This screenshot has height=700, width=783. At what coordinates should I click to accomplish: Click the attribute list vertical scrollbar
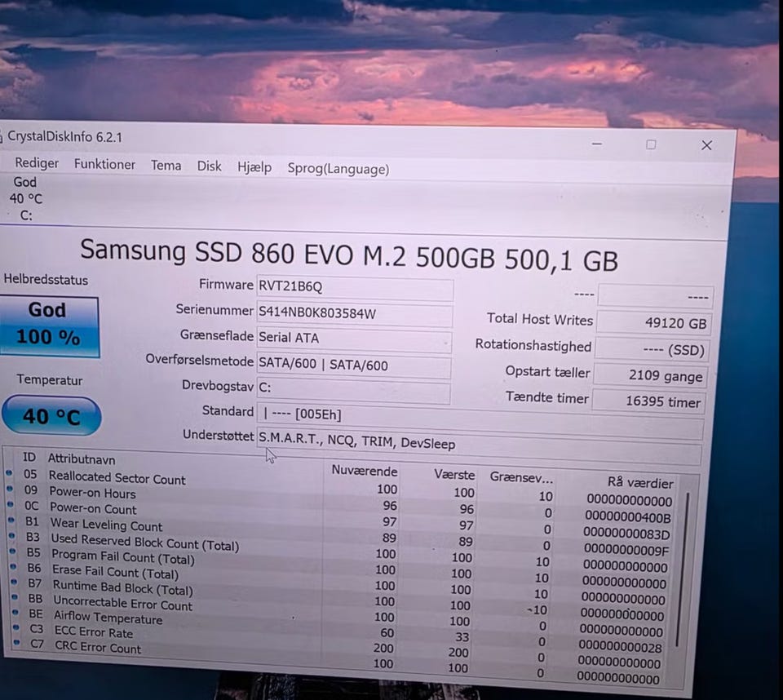coord(683,569)
